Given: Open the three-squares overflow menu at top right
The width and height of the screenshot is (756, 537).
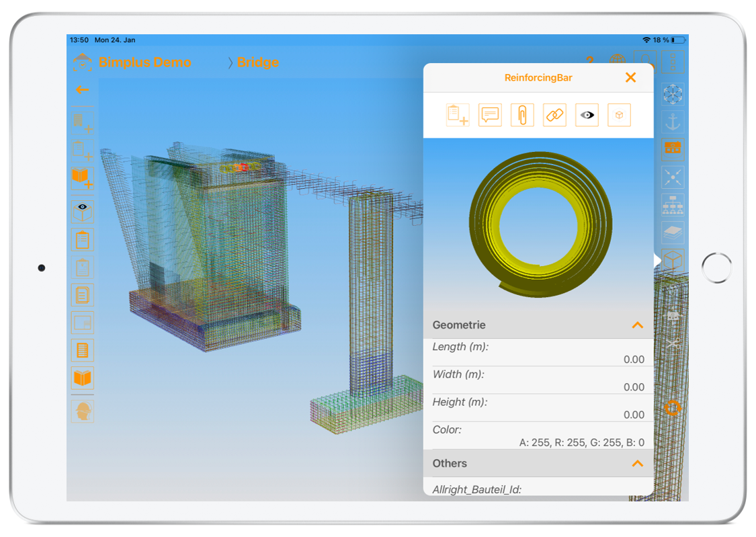Looking at the screenshot, I should 673,63.
